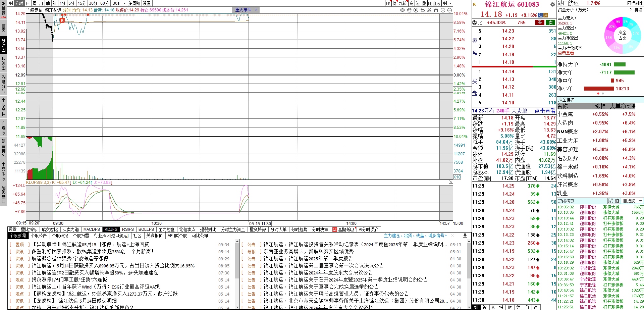Viewport: 644px width, 310px height.
Task: Click the 九转 indicator button
Action: (x=402, y=3)
